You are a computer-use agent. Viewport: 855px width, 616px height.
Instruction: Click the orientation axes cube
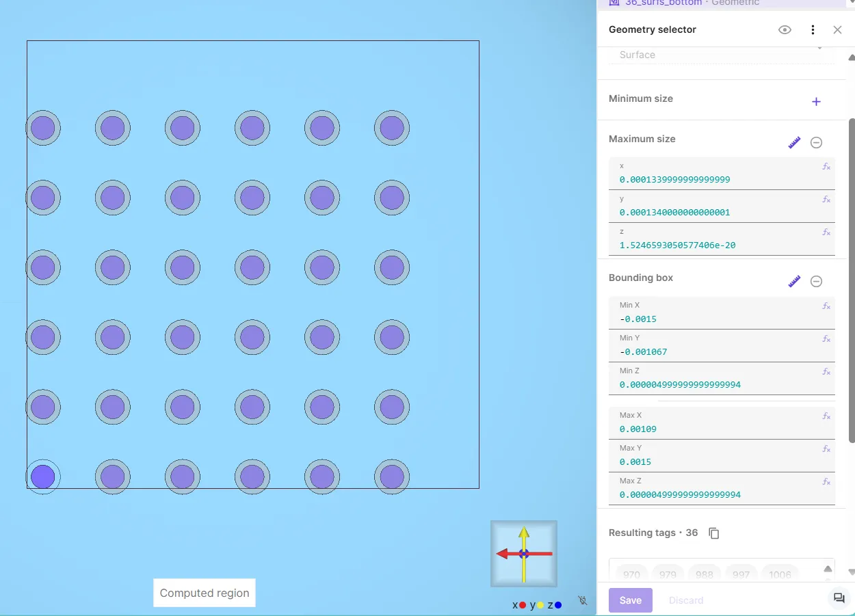tap(524, 554)
